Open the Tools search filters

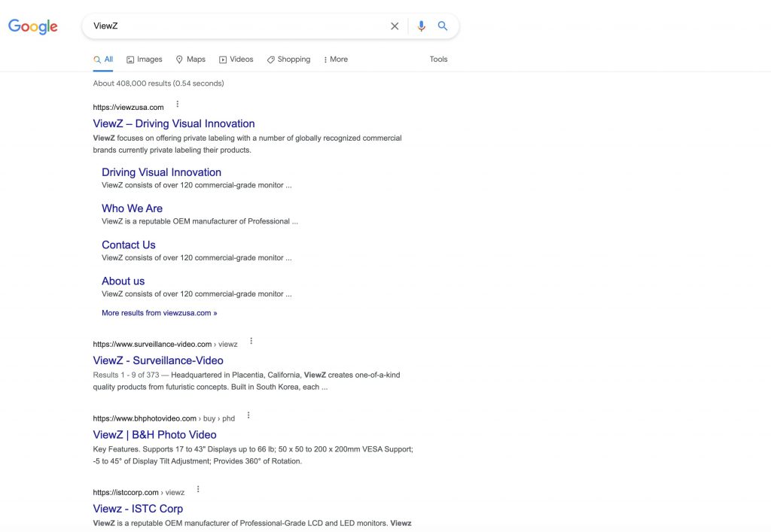[439, 59]
